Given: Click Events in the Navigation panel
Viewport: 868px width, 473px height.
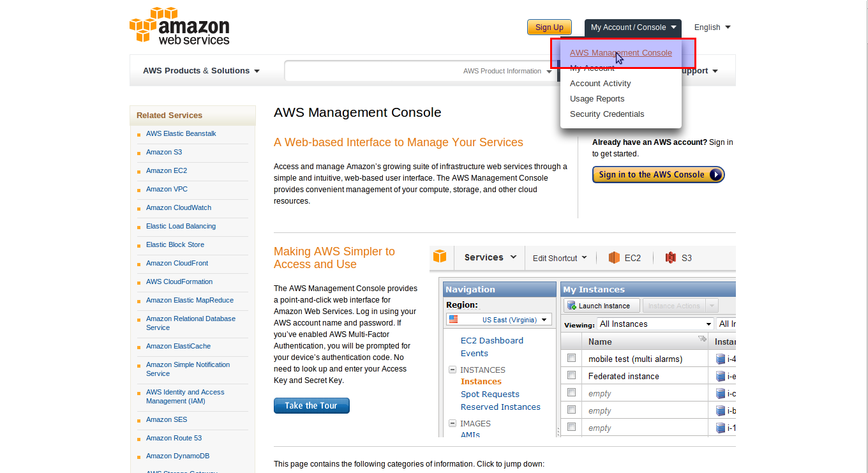Looking at the screenshot, I should tap(474, 353).
